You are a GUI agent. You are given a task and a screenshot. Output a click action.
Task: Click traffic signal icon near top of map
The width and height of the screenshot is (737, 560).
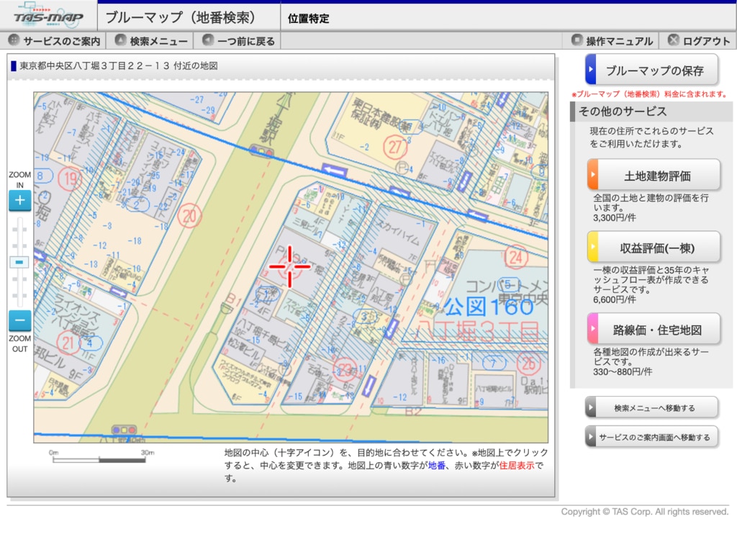click(261, 150)
